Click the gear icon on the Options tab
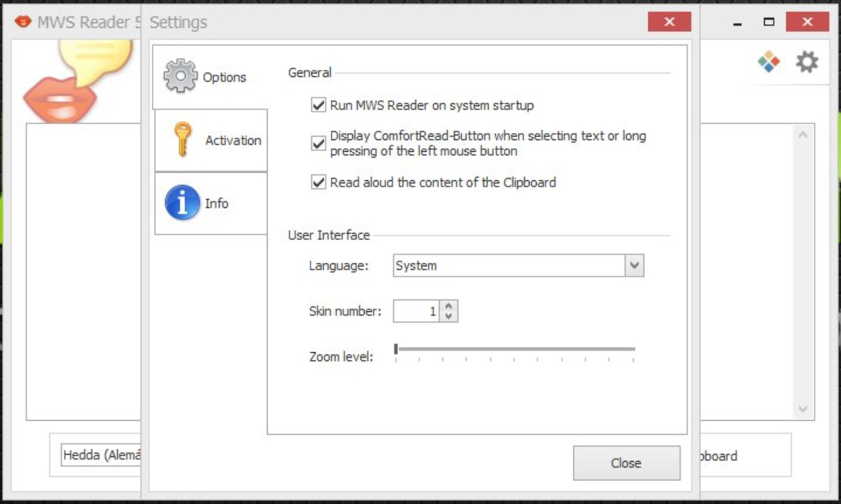Screen dimensions: 841x504 click(180, 76)
